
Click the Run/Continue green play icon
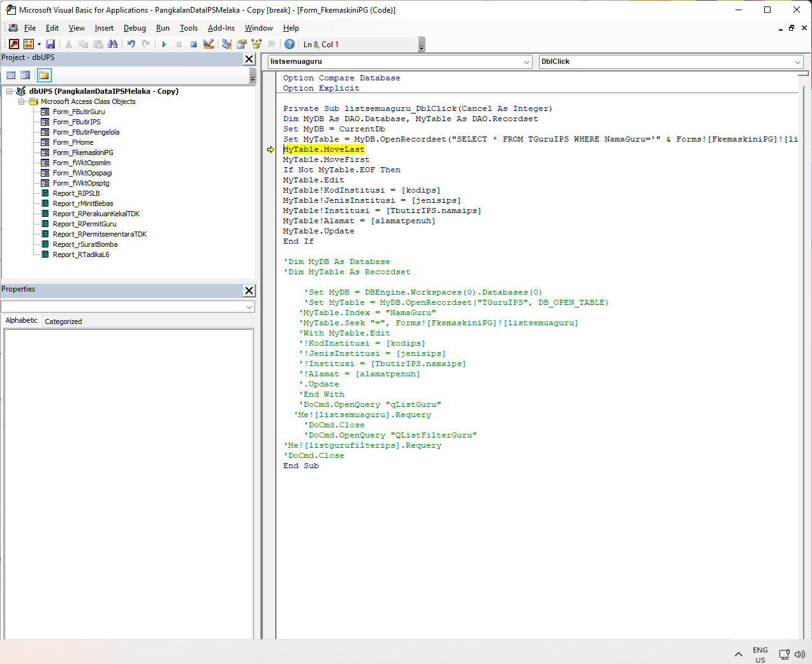[164, 44]
